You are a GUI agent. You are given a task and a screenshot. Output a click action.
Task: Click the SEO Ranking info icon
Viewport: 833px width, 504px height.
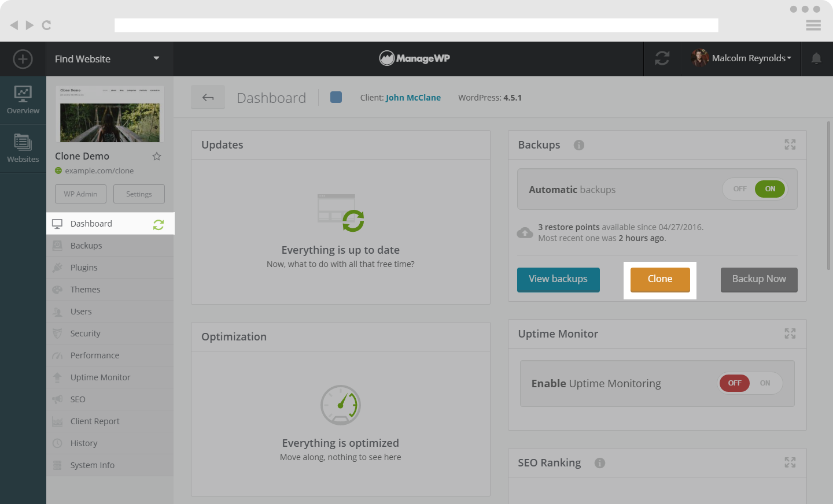600,463
